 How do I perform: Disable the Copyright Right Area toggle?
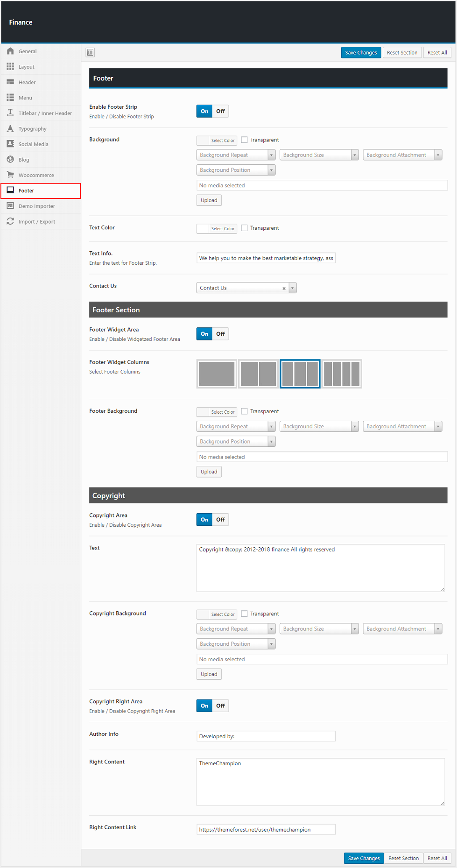tap(220, 706)
